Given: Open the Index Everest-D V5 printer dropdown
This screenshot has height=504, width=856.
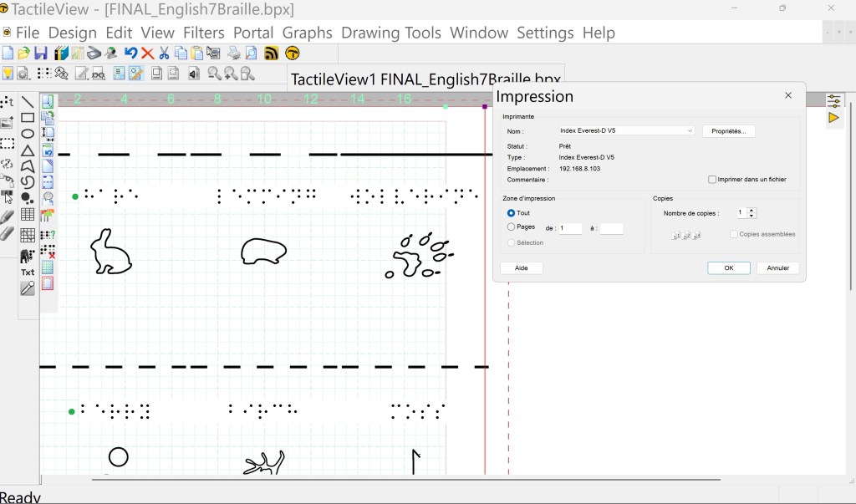Looking at the screenshot, I should (688, 130).
